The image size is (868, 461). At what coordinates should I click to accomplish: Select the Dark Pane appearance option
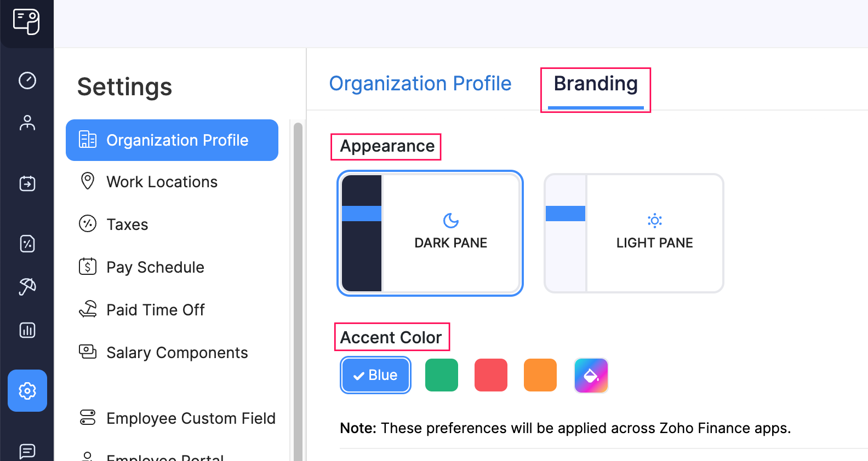430,234
